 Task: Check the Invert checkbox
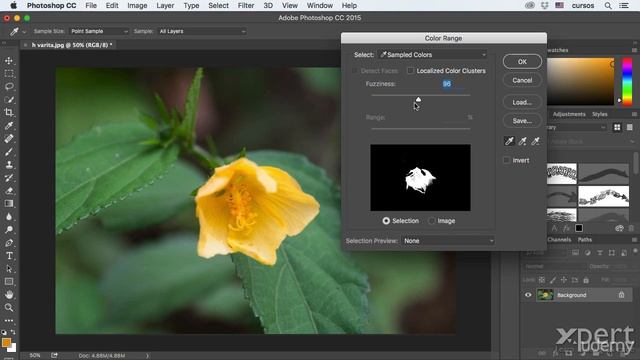(506, 160)
